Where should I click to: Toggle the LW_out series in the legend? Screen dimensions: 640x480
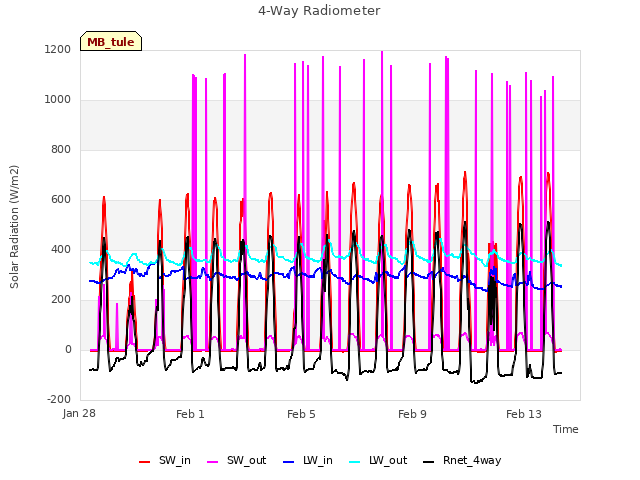click(x=378, y=460)
